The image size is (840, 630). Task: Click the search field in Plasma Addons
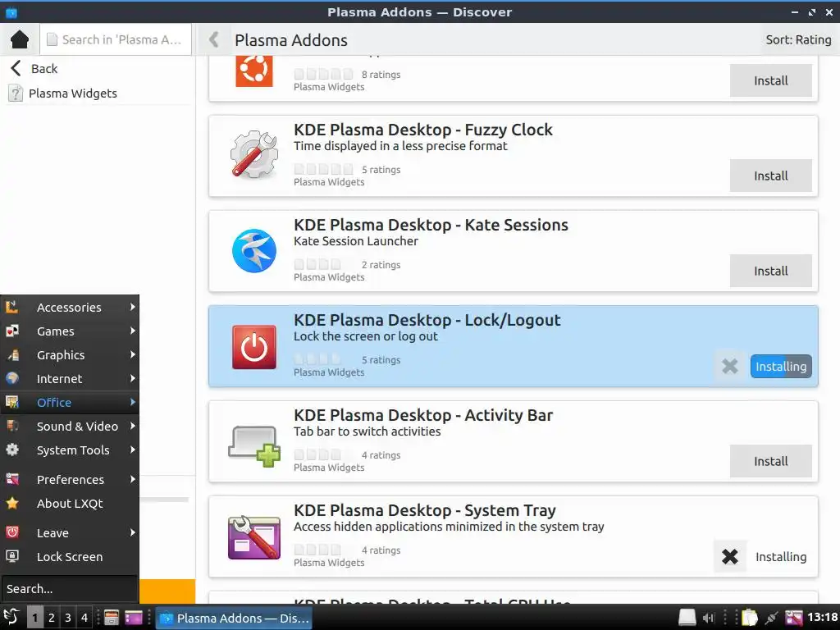pyautogui.click(x=116, y=39)
